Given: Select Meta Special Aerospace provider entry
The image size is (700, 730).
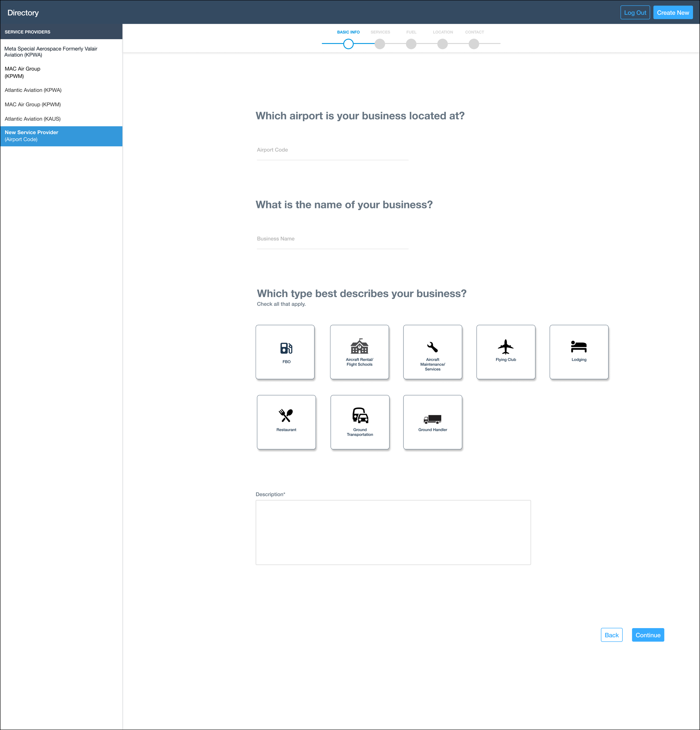Looking at the screenshot, I should tap(51, 52).
